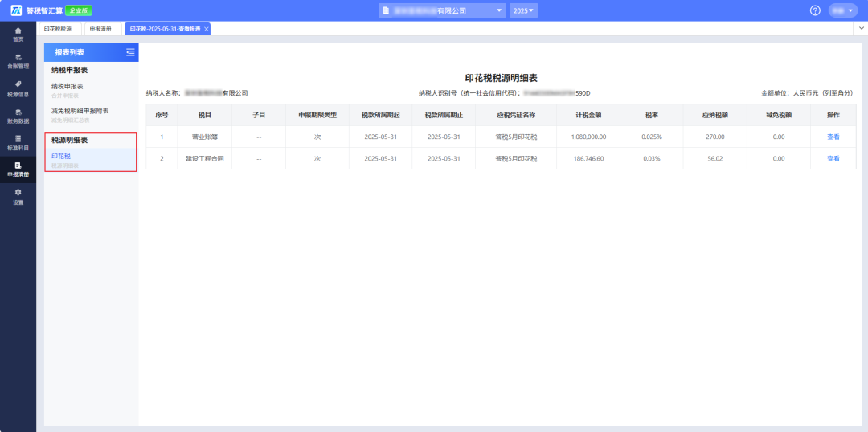Click taxable amount 1,080,000.00
868x432 pixels.
click(x=588, y=137)
